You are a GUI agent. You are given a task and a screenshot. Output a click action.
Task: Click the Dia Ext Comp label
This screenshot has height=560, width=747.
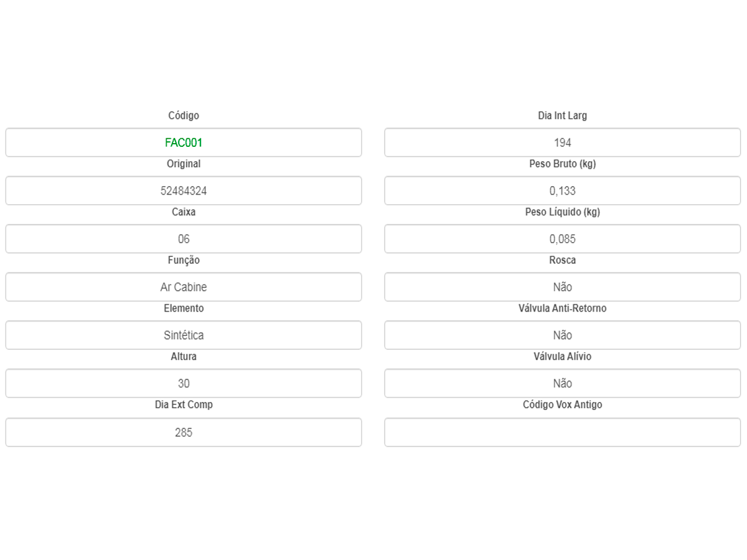click(184, 404)
